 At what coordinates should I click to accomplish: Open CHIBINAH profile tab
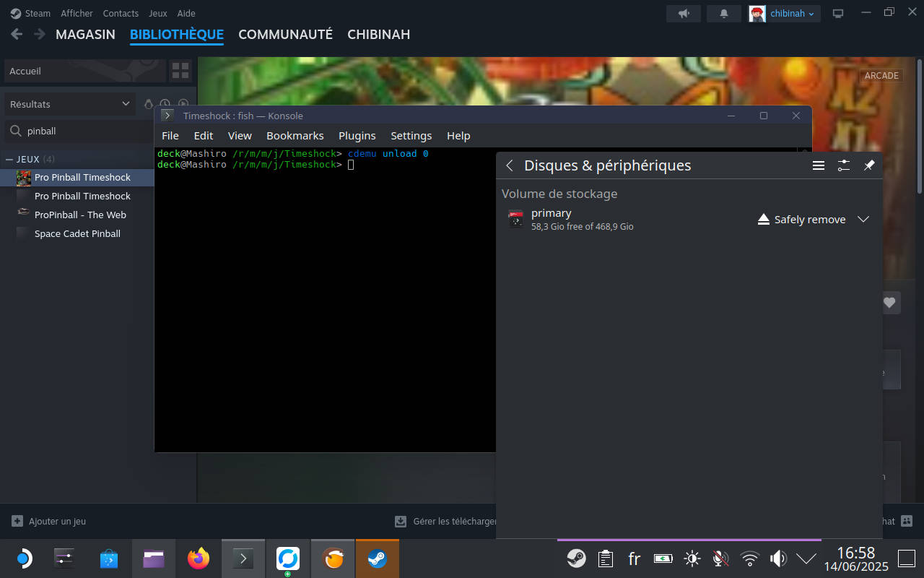[x=378, y=34]
